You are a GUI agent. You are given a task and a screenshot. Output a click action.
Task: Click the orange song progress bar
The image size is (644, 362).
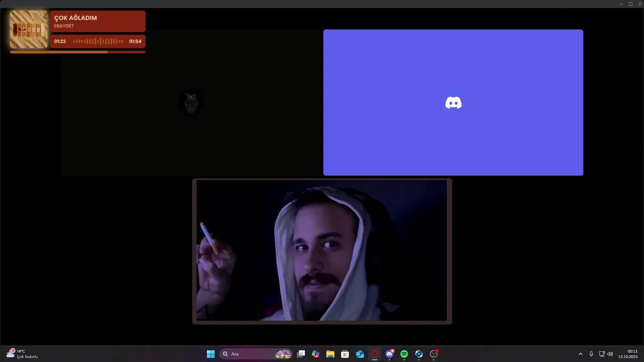pos(77,52)
